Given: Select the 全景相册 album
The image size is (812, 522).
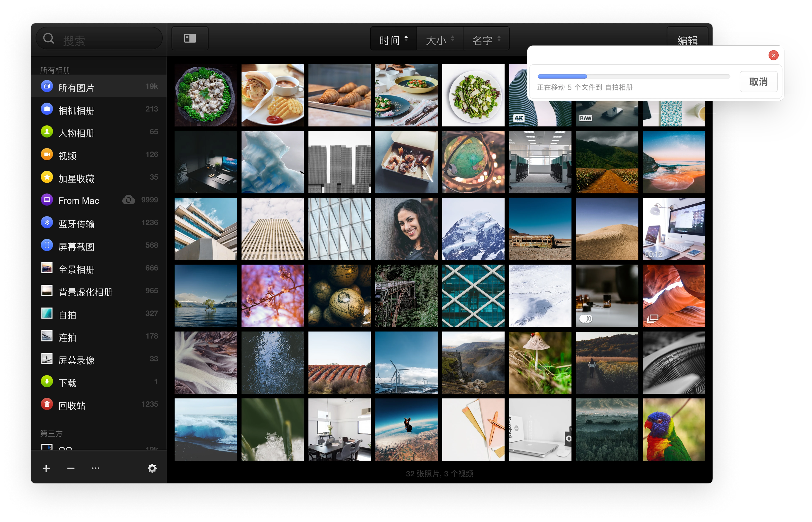Looking at the screenshot, I should click(99, 269).
